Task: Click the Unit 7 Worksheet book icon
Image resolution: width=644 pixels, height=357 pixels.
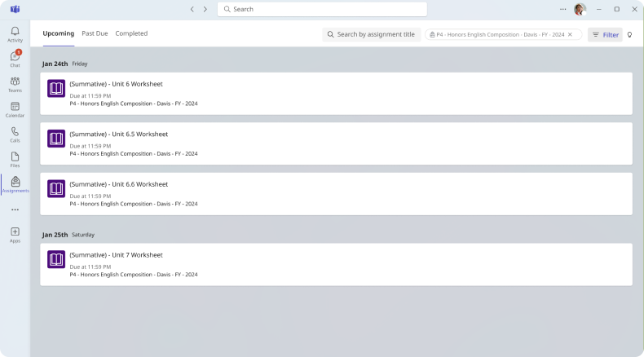Action: point(56,259)
